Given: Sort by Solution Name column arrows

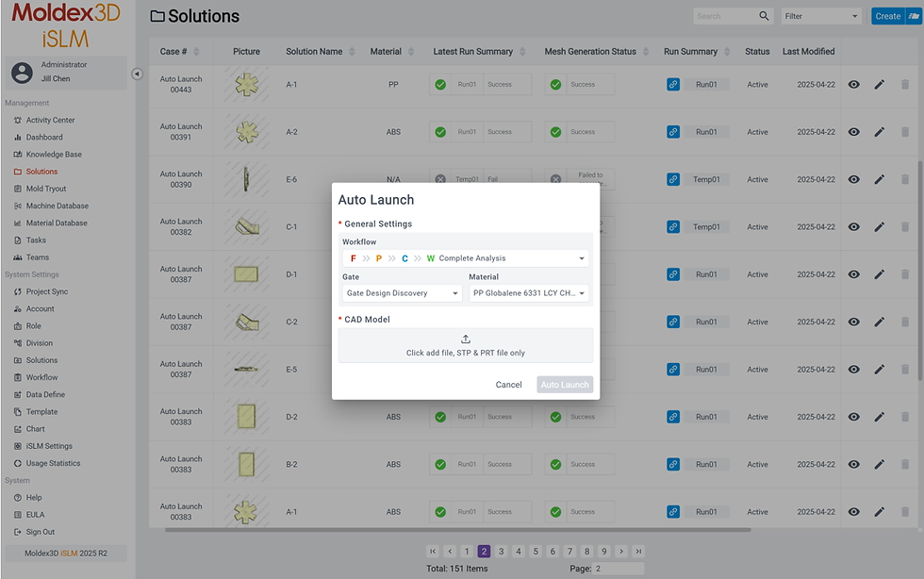Looking at the screenshot, I should click(x=352, y=52).
